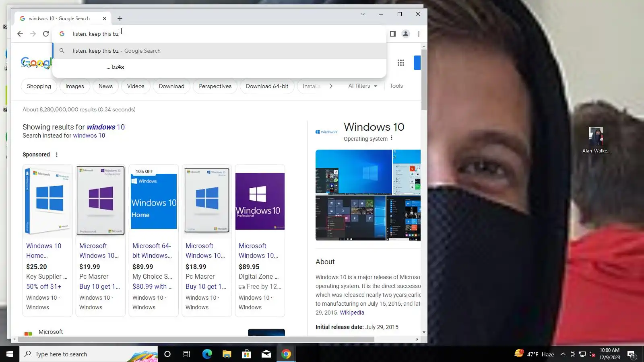Open the purple Windows 10 Professional product image
644x362 pixels.
[x=260, y=201]
